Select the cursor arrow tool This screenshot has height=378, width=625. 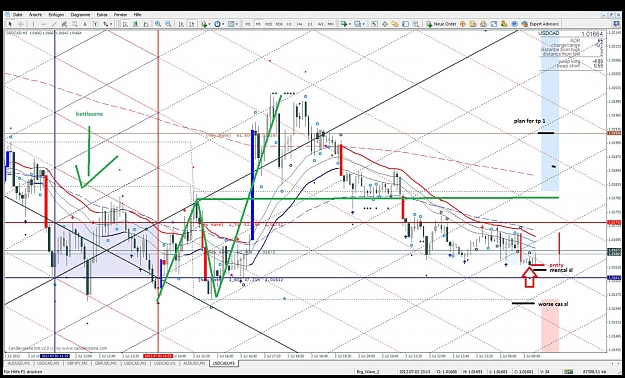coord(10,24)
